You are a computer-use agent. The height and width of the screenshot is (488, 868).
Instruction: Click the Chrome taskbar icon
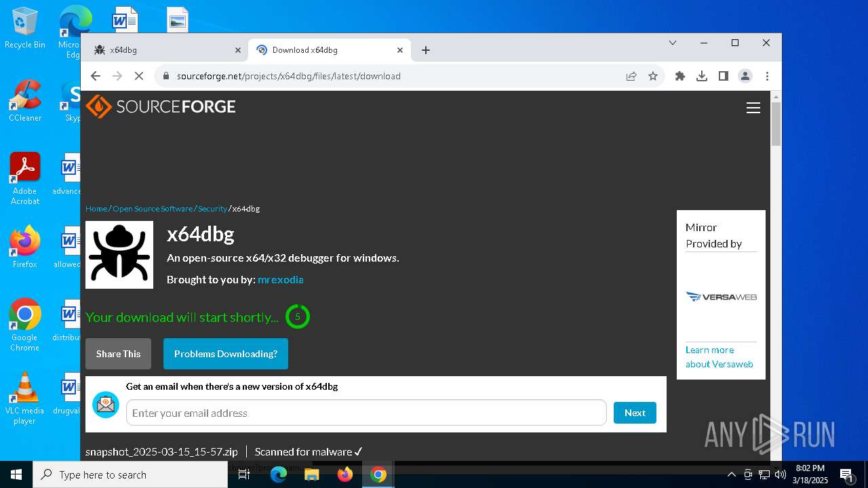coord(378,474)
